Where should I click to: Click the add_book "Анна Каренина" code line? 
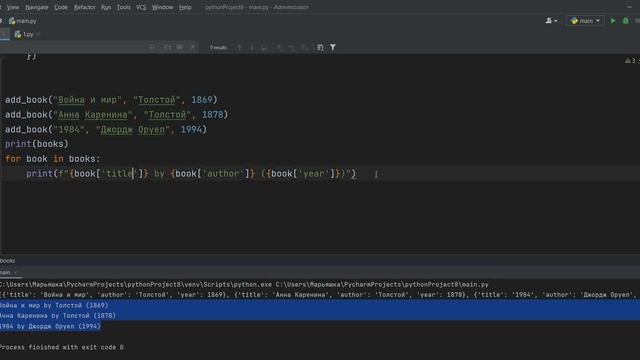point(116,115)
